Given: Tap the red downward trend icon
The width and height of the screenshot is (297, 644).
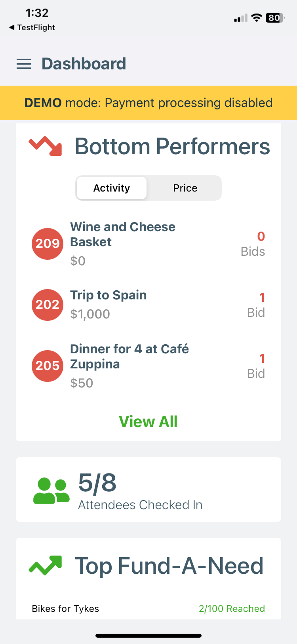Looking at the screenshot, I should 46,146.
